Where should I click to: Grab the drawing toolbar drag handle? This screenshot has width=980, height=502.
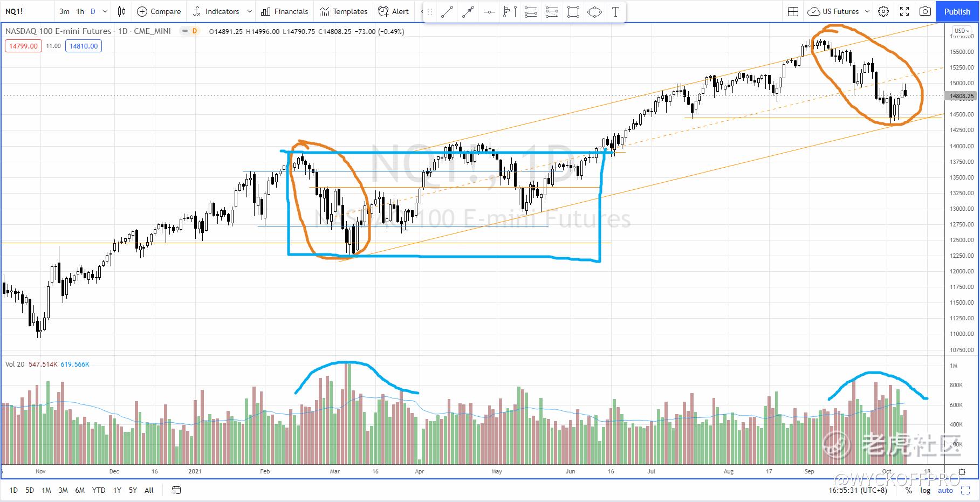pyautogui.click(x=430, y=12)
